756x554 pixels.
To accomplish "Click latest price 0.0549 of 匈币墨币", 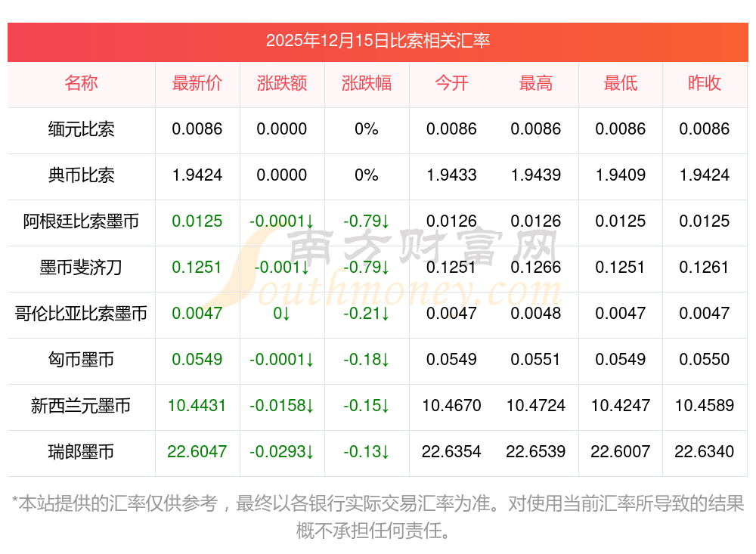I will [x=197, y=360].
